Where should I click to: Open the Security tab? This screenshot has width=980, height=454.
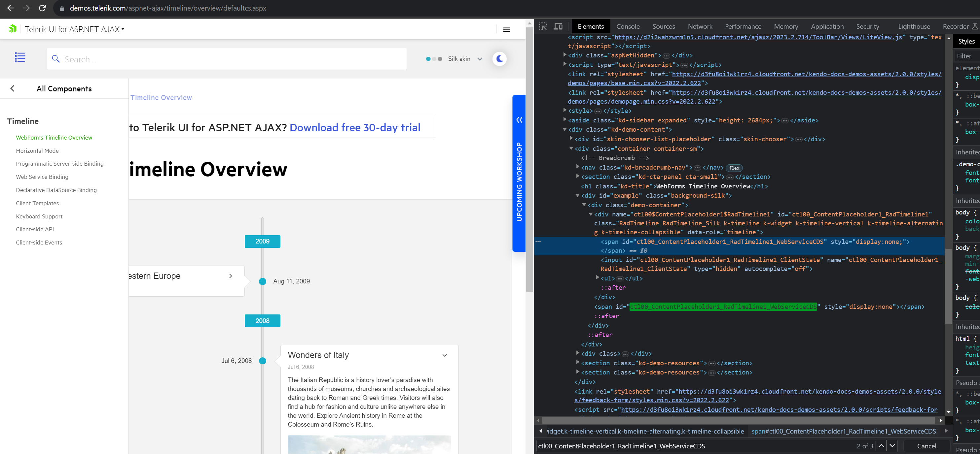(x=867, y=27)
